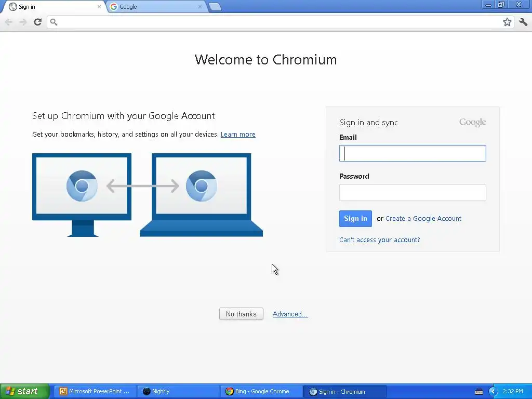
Task: Click the Google logo in the sign-in box
Action: [472, 122]
